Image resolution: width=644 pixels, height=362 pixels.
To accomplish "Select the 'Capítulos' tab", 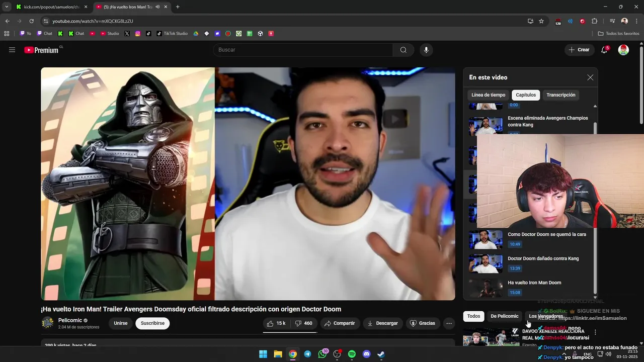I will [x=526, y=95].
